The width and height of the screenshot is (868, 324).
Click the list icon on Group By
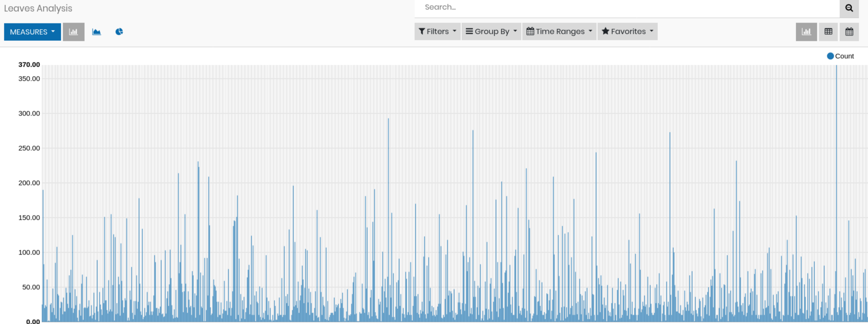[x=469, y=31]
